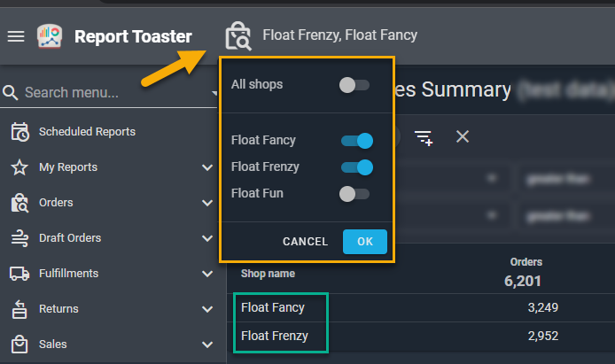Expand the My Reports section

(x=207, y=167)
